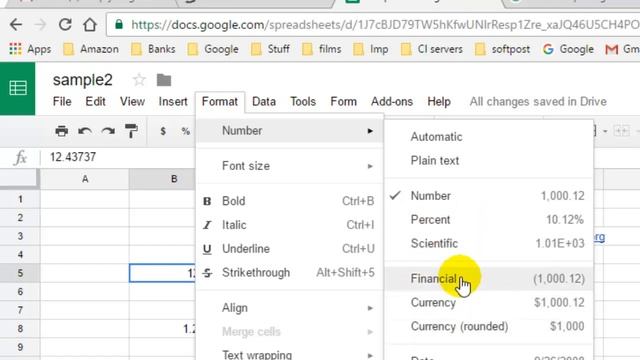This screenshot has width=640, height=360.
Task: Go to the browser home icon
Action: 89,25
